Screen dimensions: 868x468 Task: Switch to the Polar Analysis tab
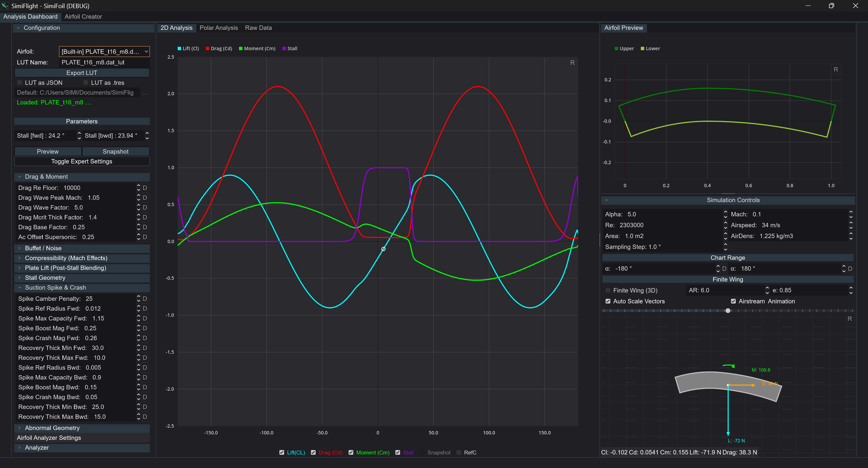tap(219, 28)
